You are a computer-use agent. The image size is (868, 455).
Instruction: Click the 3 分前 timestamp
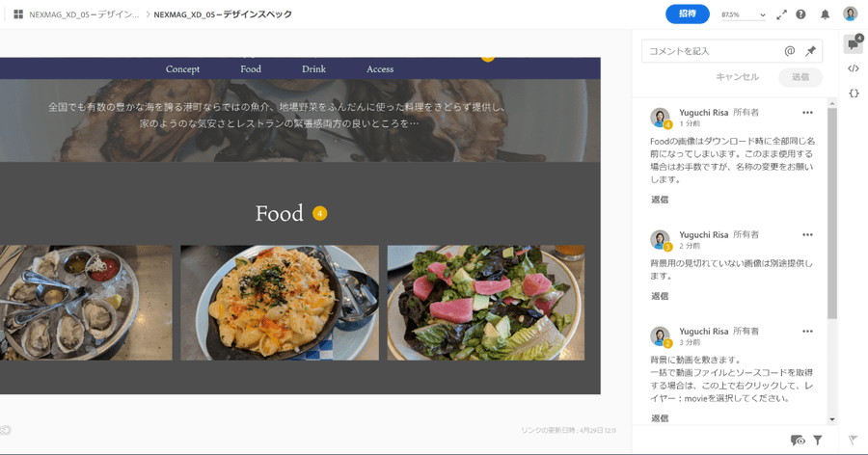coord(690,342)
